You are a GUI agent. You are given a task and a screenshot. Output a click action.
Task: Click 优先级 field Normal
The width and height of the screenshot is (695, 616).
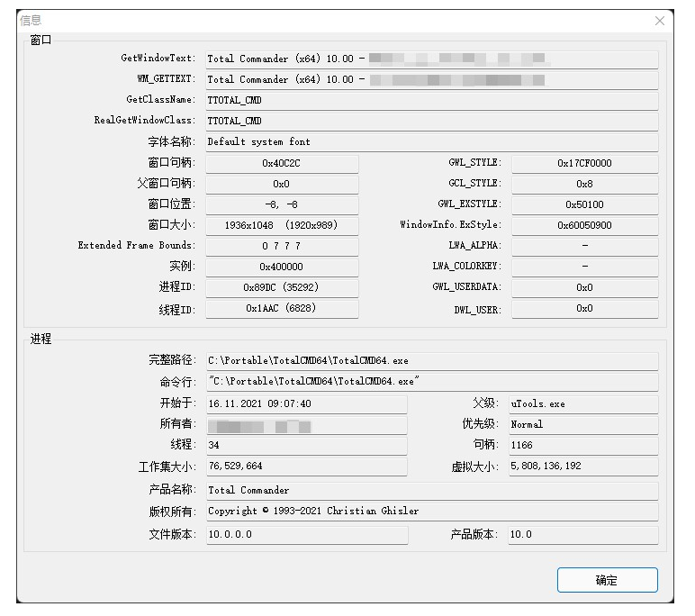click(583, 425)
